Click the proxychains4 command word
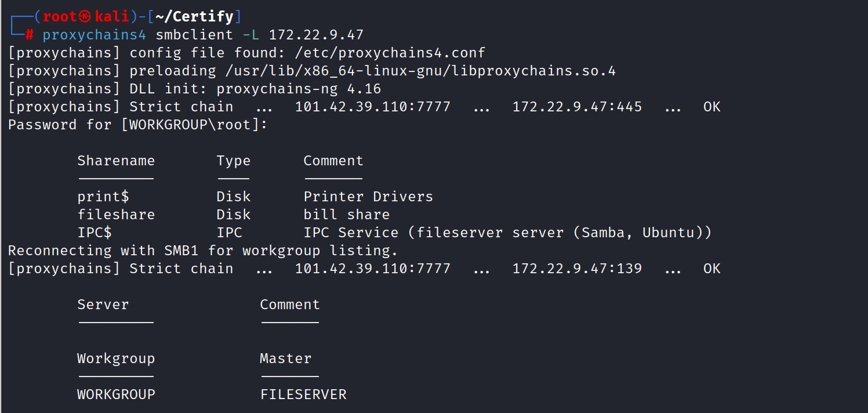868x413 pixels. (95, 35)
